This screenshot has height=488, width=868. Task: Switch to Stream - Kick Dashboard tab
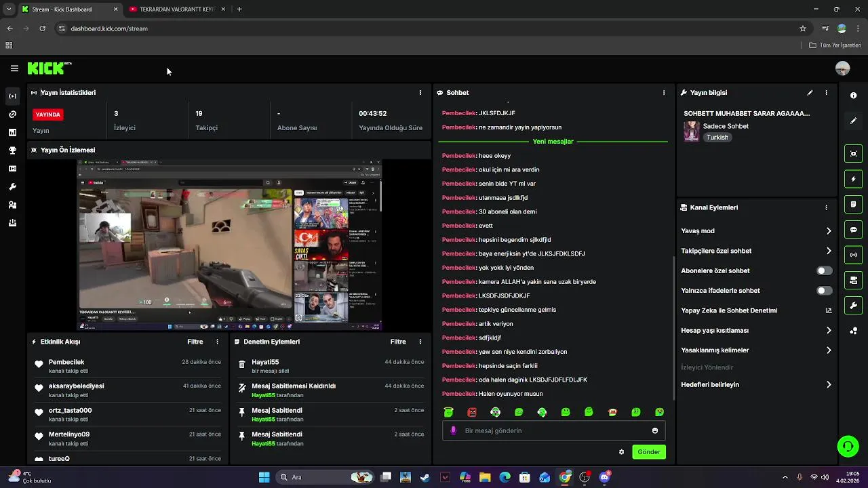70,9
